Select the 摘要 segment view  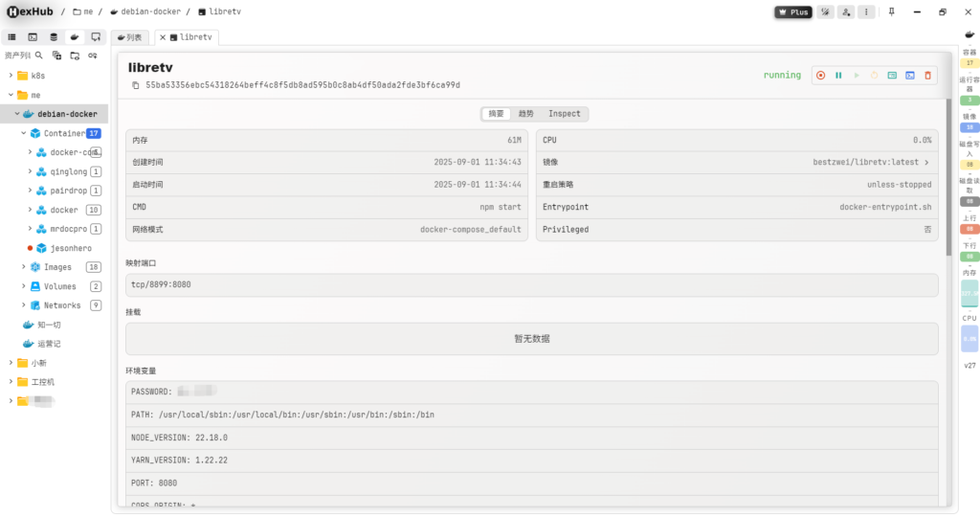[x=496, y=113]
